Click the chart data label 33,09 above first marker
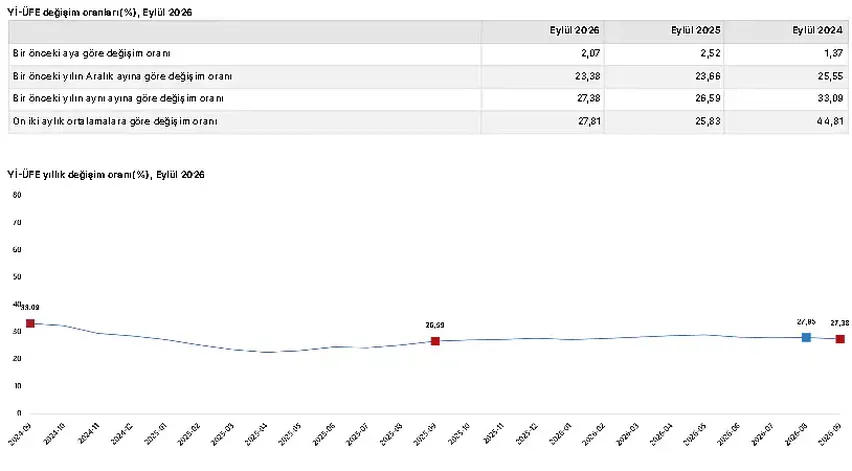 coord(30,307)
